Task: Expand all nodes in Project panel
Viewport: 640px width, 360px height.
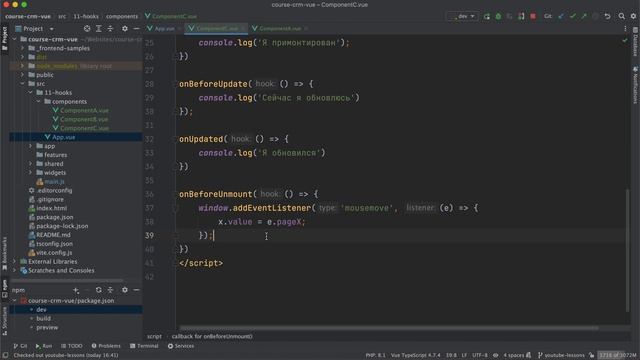Action: [x=99, y=29]
